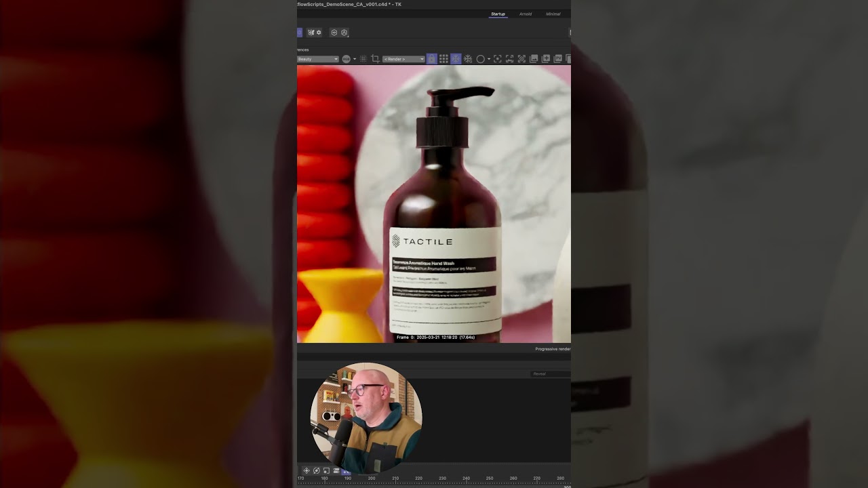Viewport: 868px width, 488px height.
Task: Open the gear settings icon beside butterfly
Action: pyautogui.click(x=319, y=33)
